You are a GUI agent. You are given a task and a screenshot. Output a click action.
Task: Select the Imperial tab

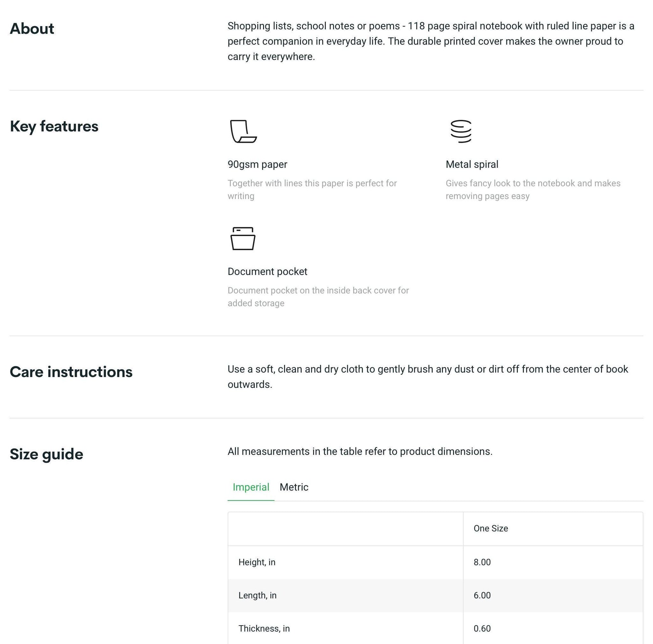coord(251,487)
